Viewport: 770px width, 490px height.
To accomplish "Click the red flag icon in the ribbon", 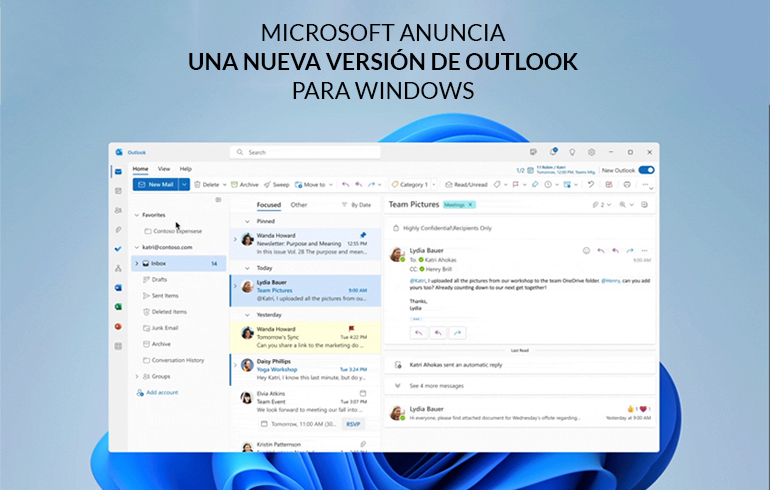I will [x=516, y=185].
